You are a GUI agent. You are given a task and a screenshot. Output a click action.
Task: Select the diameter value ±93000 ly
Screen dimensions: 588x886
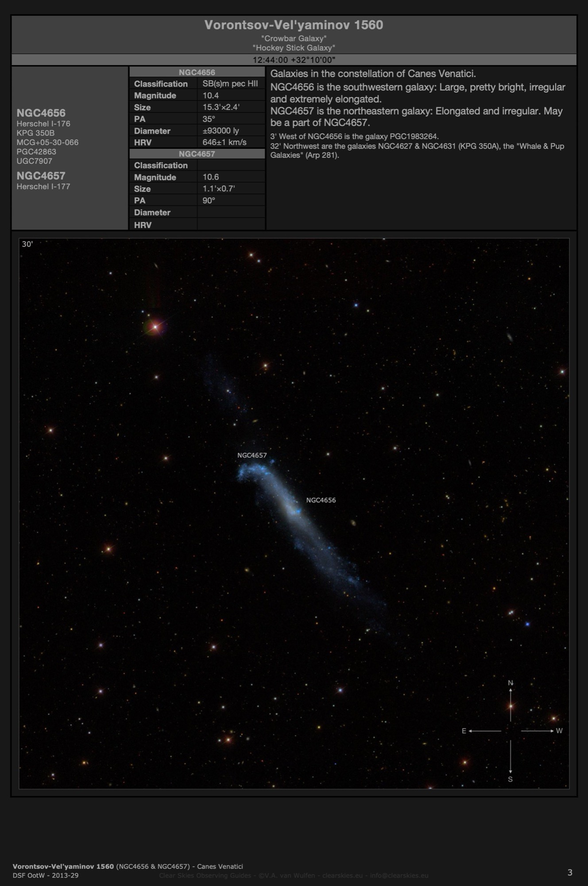pyautogui.click(x=220, y=131)
